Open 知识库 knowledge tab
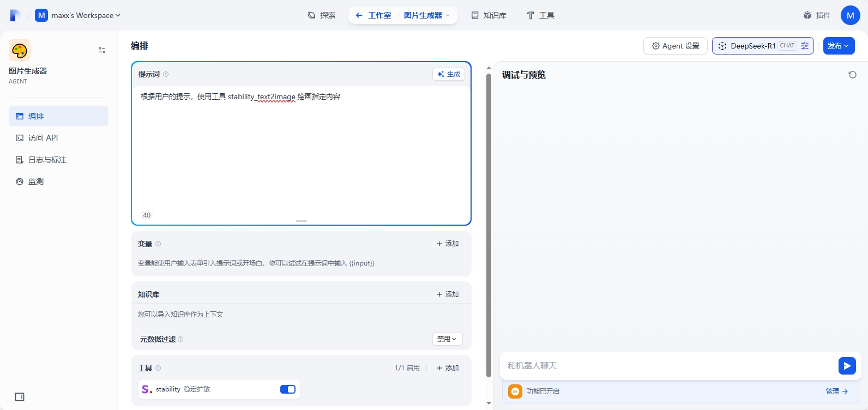 click(489, 15)
